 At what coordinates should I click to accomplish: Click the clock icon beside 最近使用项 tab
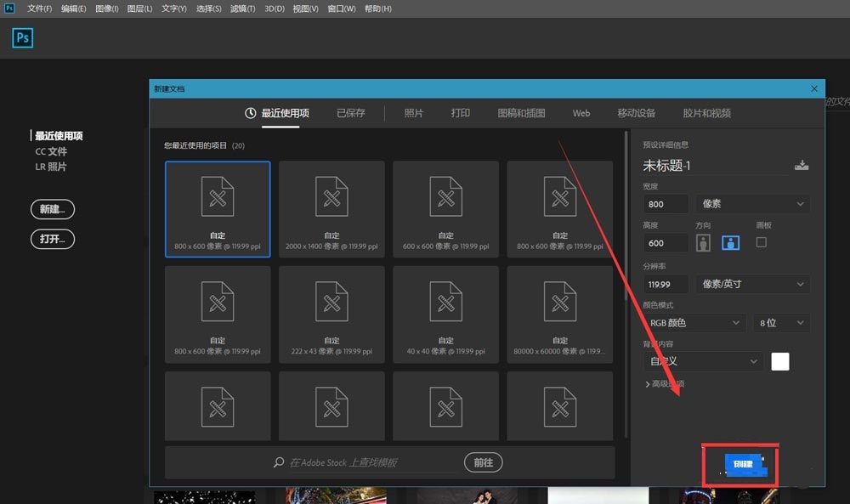251,112
